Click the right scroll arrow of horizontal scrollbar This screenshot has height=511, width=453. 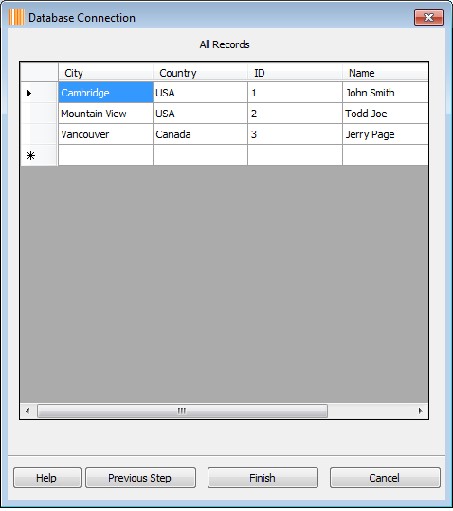[420, 411]
